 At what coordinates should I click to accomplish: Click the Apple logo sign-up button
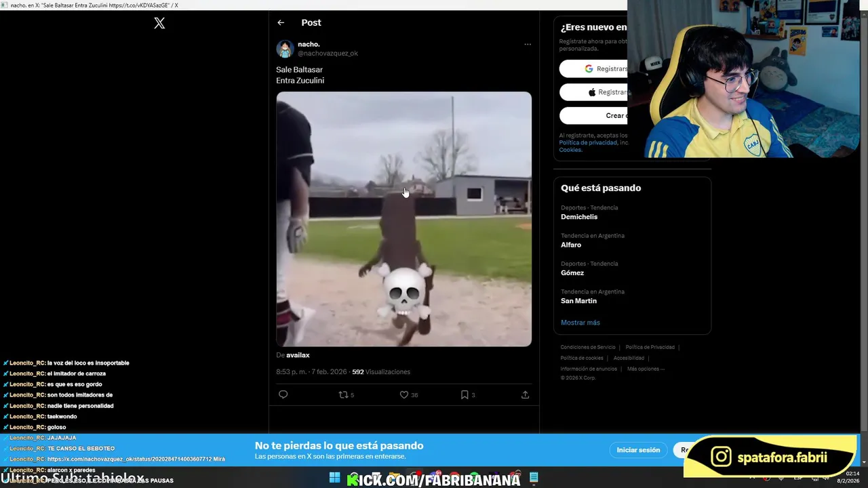click(593, 92)
